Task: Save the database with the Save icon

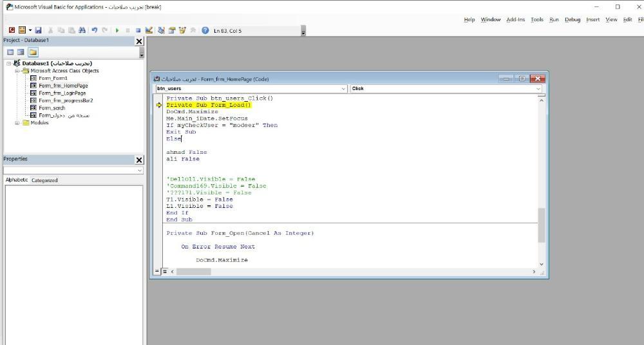Action: (39, 30)
